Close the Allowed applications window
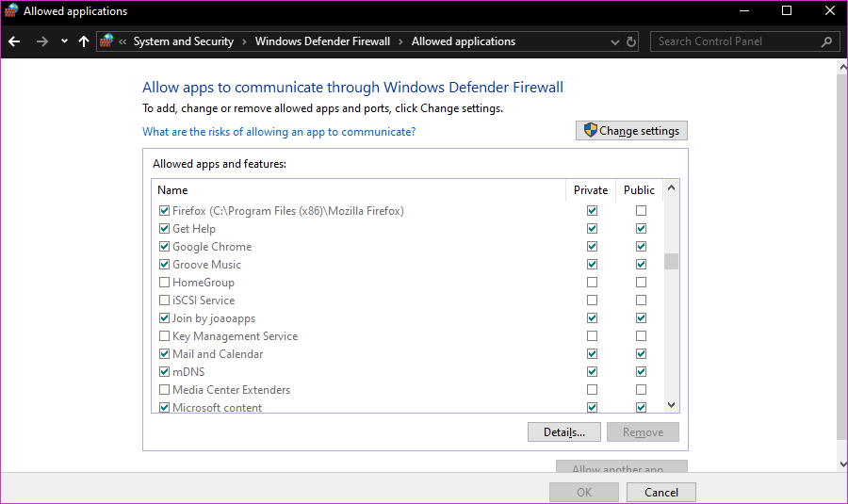Viewport: 848px width, 504px height. click(x=829, y=10)
